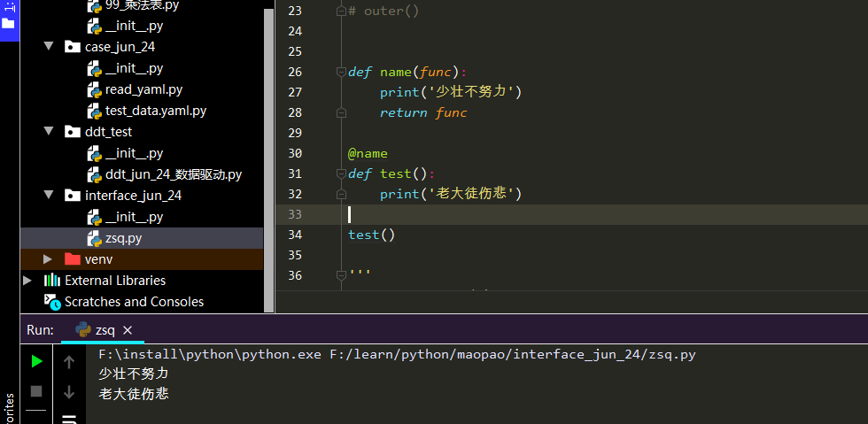
Task: Click the Stop button in Run panel
Action: tap(36, 390)
